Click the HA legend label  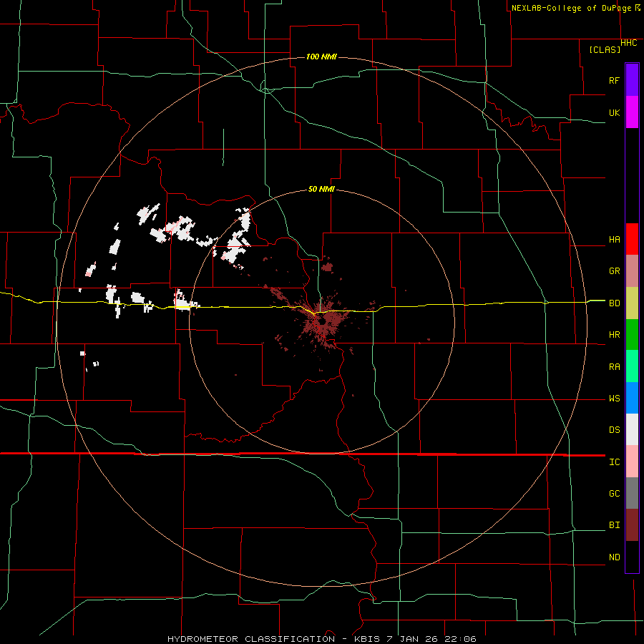coord(614,239)
